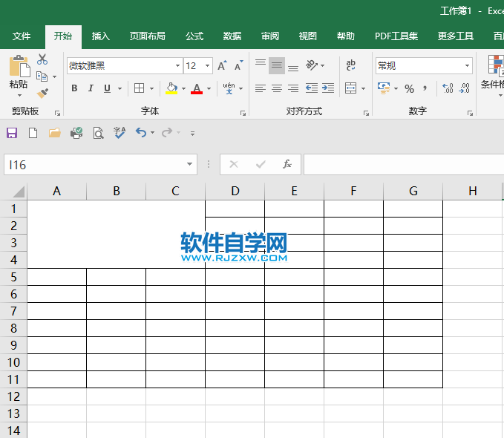Decrease font size with smaller A icon
Screen dimensions: 504x438
tap(239, 65)
